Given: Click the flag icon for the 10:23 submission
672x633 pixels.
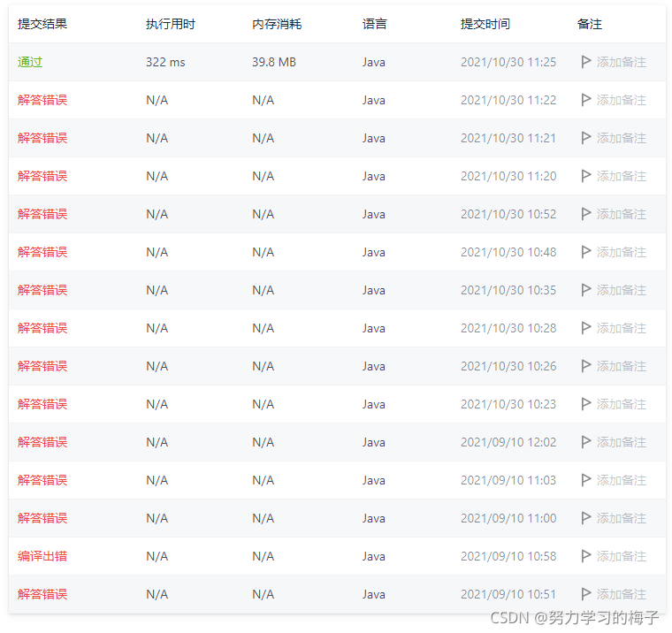Looking at the screenshot, I should tap(586, 404).
